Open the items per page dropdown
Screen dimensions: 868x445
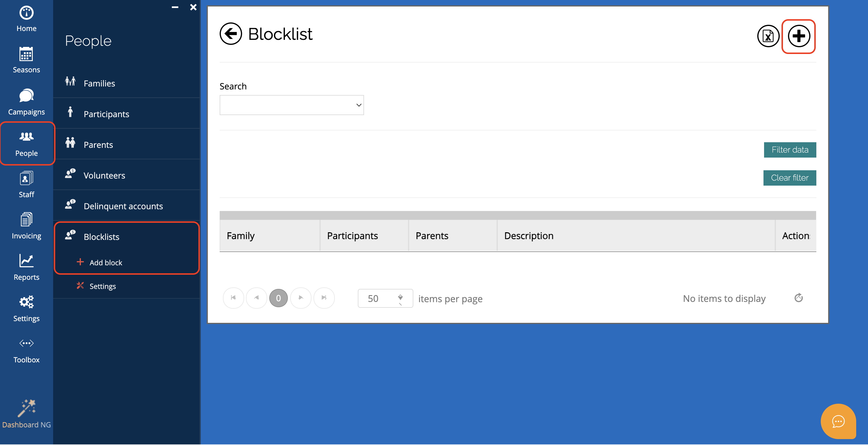pyautogui.click(x=400, y=298)
